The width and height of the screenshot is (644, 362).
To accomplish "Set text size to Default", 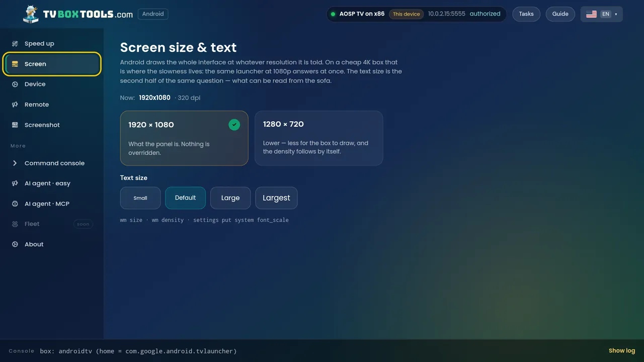I will (x=185, y=198).
